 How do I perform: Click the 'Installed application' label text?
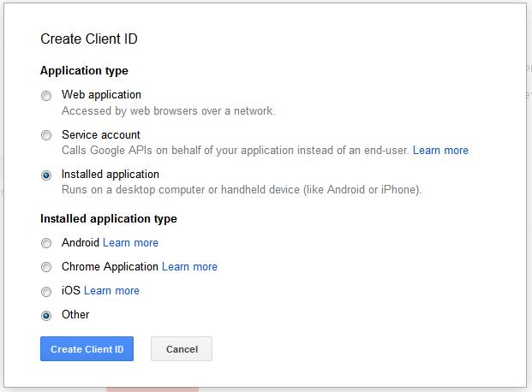click(111, 174)
